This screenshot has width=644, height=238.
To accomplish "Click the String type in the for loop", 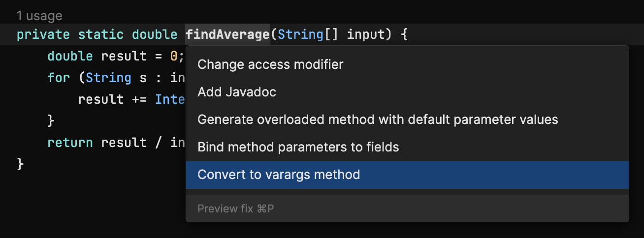I will tap(108, 78).
